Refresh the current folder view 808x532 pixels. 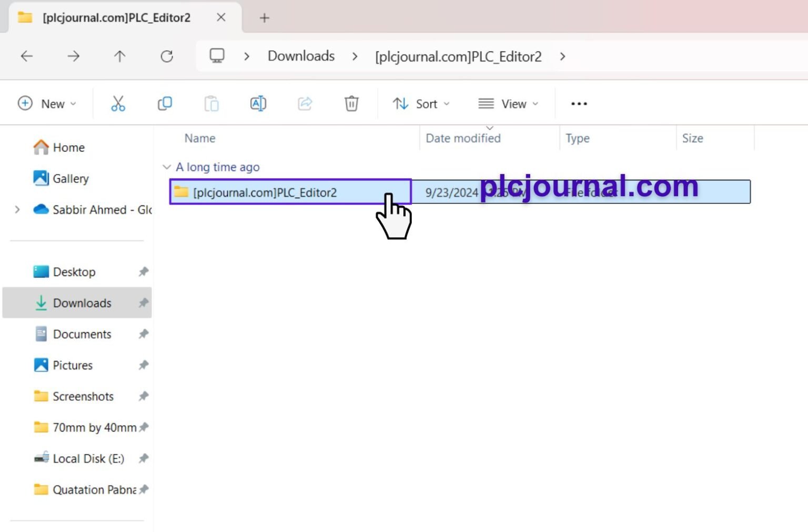click(x=167, y=56)
